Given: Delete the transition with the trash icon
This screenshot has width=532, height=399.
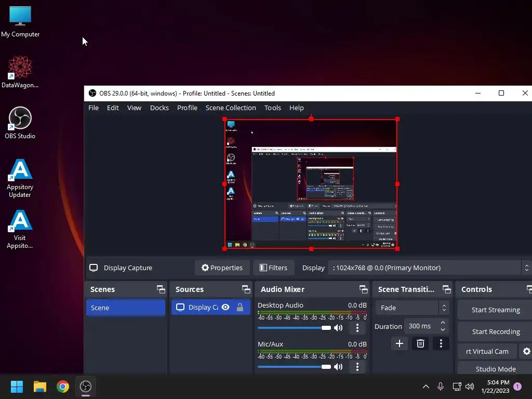Looking at the screenshot, I should pyautogui.click(x=420, y=344).
